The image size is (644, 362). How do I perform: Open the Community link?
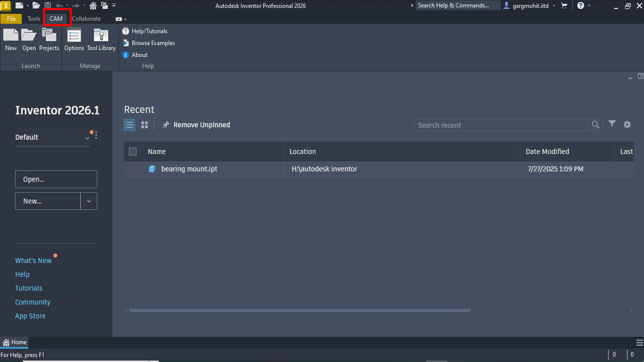click(33, 302)
